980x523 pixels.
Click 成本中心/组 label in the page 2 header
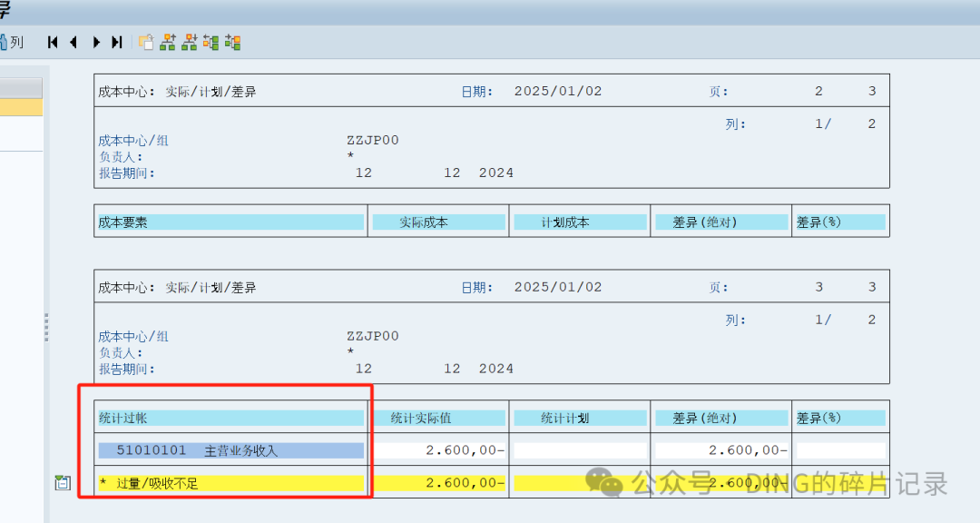pos(133,141)
